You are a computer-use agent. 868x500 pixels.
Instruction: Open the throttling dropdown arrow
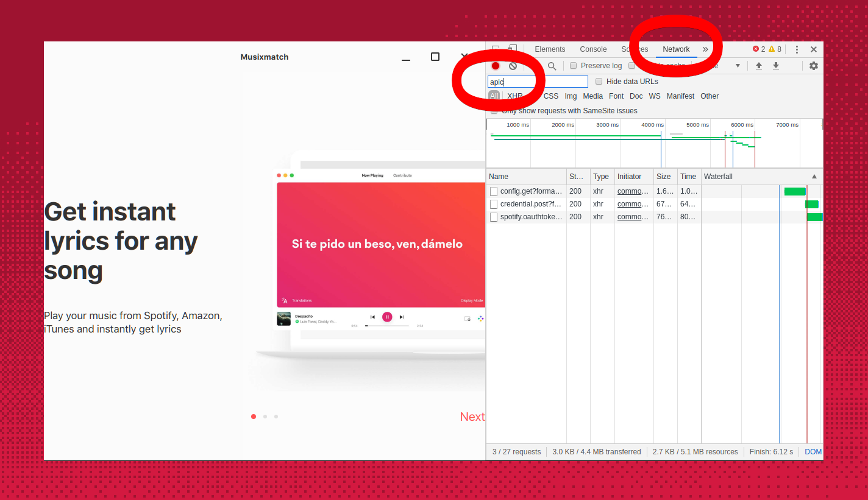click(738, 66)
